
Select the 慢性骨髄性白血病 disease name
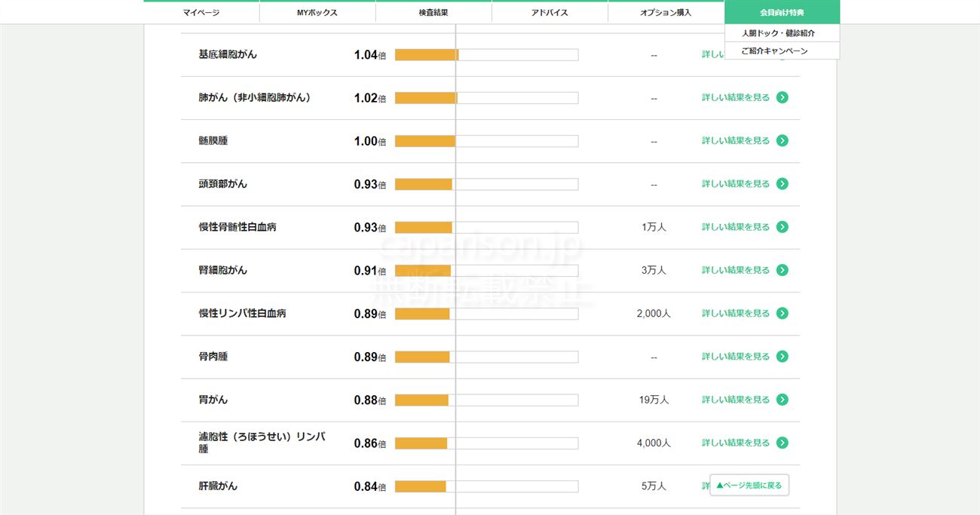pos(237,226)
